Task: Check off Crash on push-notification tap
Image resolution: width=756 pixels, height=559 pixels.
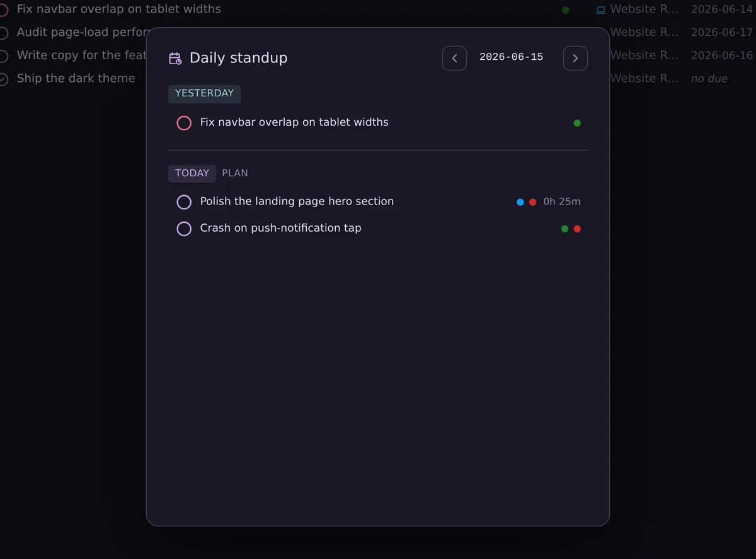Action: coord(184,229)
